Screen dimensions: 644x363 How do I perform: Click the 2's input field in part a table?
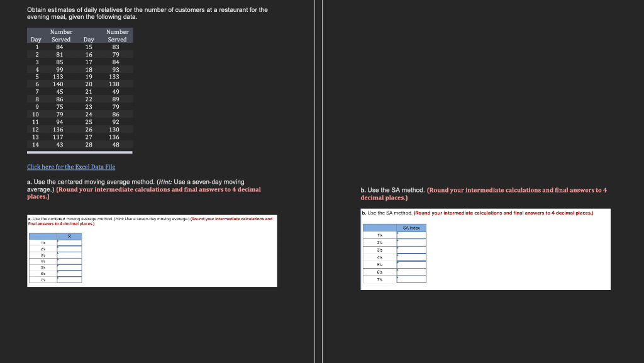(69, 249)
